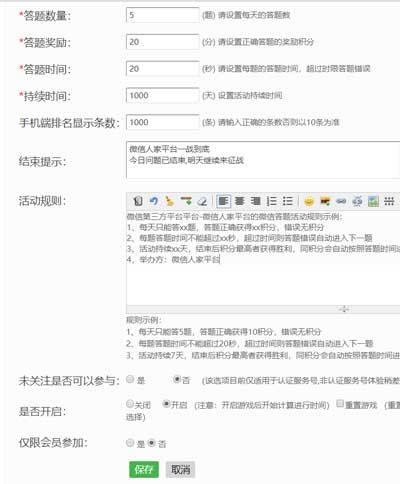
Task: Click the 取消 button
Action: click(x=180, y=470)
